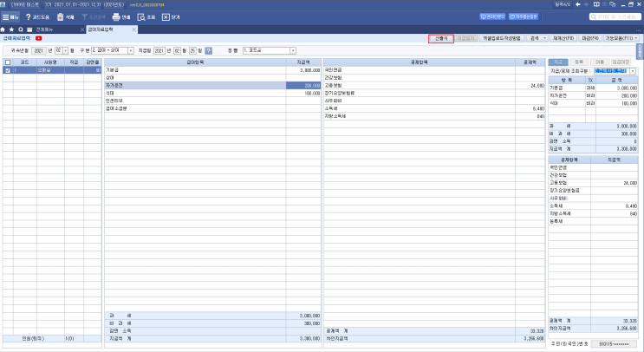Select the 지급 tab in right panel
Viewport: 644px width, 352px height.
558,62
